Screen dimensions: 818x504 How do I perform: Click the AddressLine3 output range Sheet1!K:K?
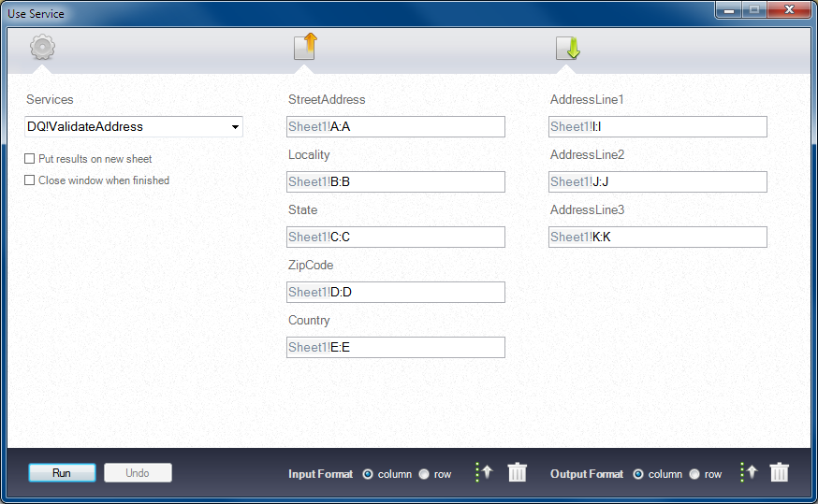point(657,238)
